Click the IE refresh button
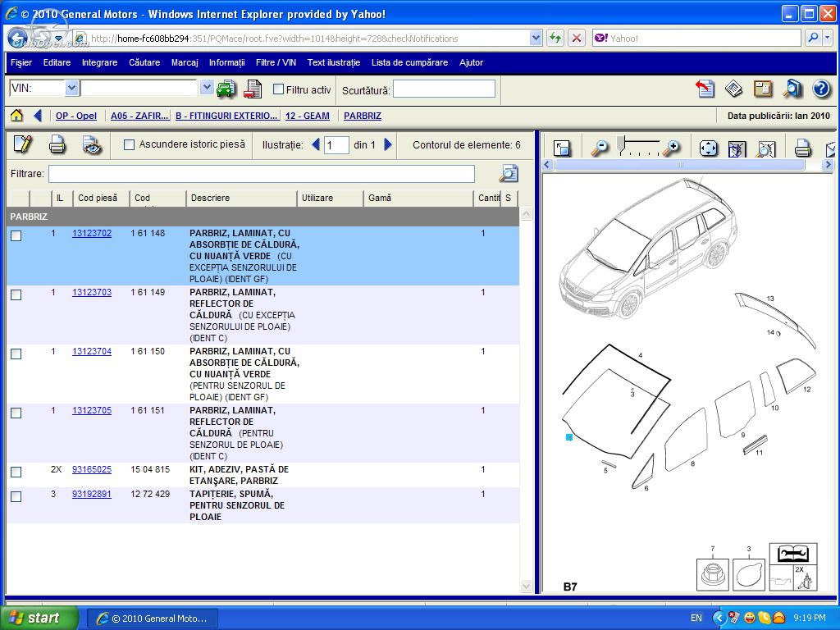 [x=555, y=38]
